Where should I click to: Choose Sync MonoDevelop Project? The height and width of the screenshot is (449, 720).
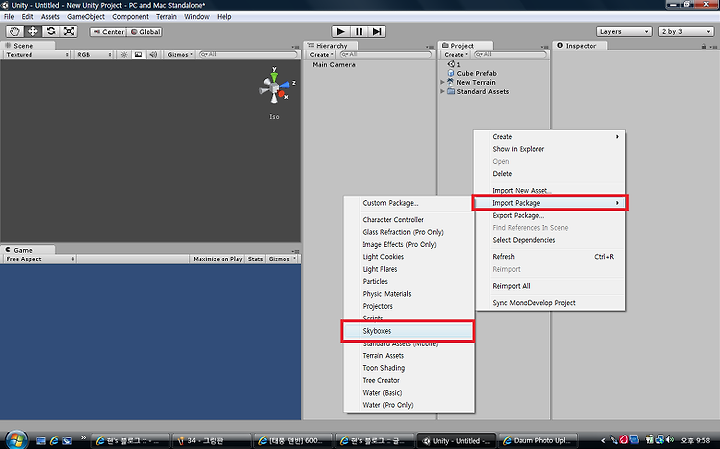(550, 303)
